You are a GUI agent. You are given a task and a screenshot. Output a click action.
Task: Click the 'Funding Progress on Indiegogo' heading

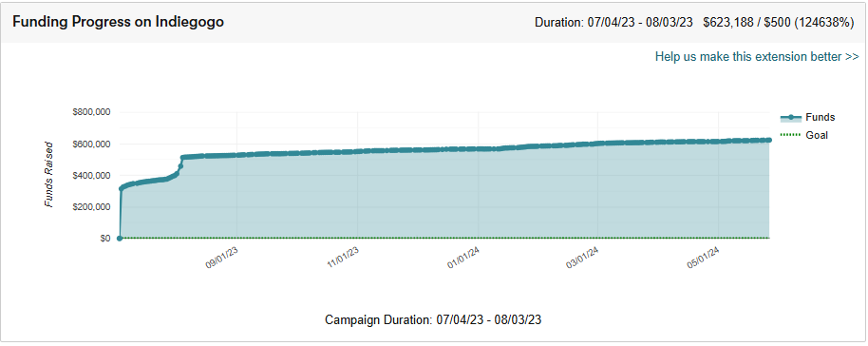tap(119, 22)
